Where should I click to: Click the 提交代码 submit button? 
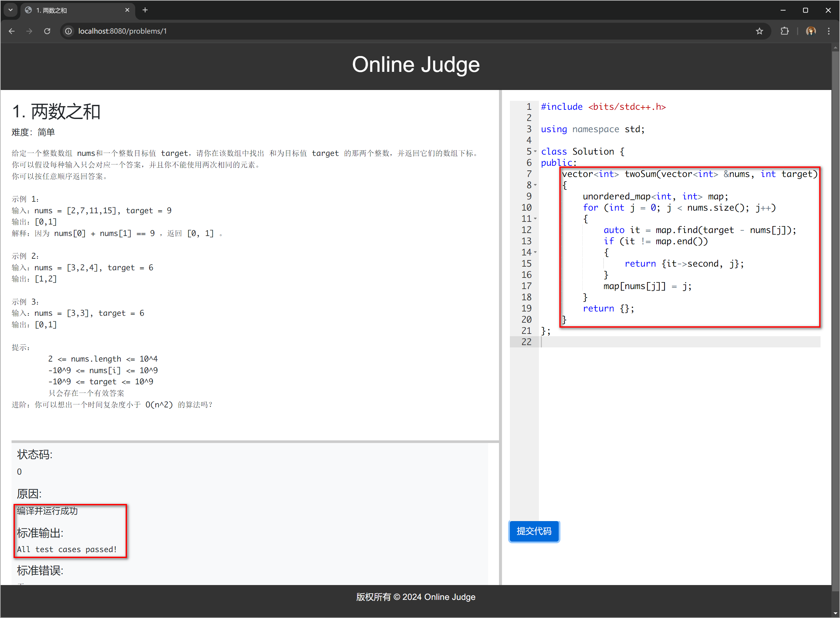[534, 531]
